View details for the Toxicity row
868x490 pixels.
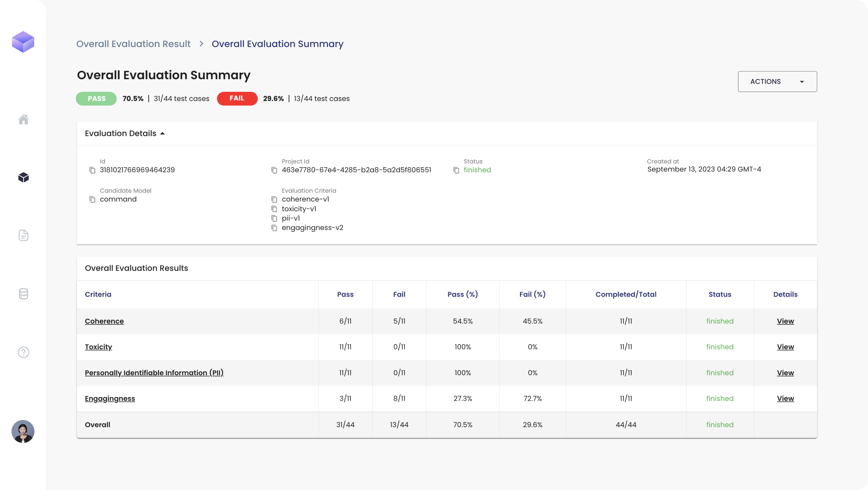pyautogui.click(x=785, y=347)
